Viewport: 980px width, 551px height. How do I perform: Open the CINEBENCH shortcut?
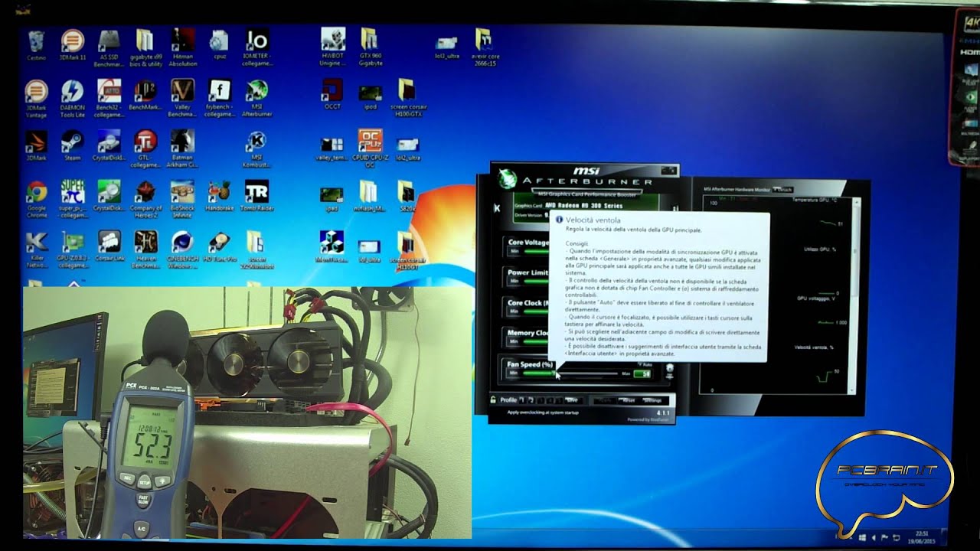[x=182, y=249]
